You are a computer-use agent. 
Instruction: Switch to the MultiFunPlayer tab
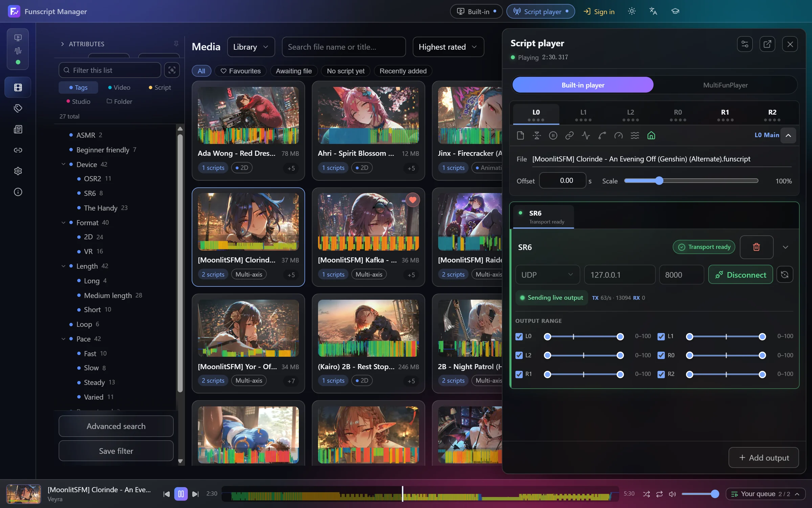tap(725, 85)
